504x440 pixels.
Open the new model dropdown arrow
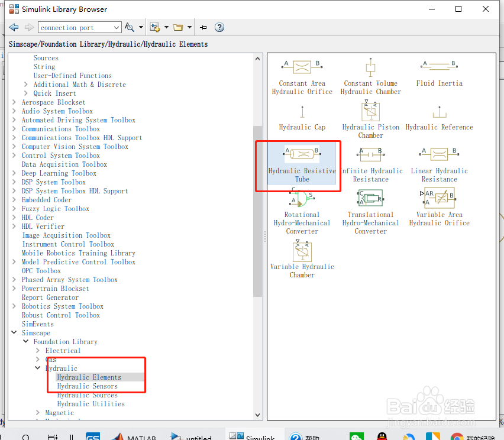[x=166, y=27]
